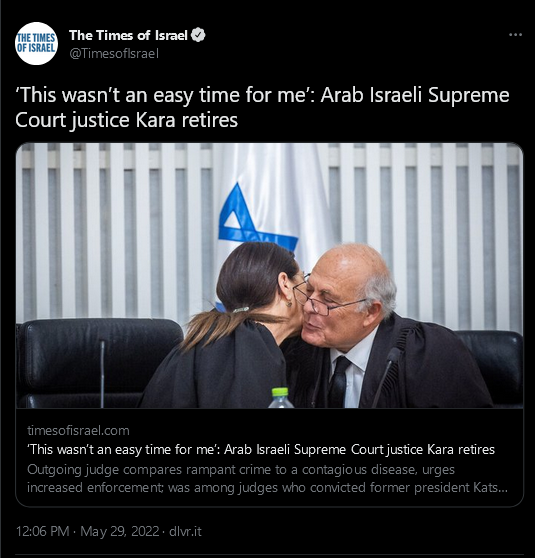Image resolution: width=535 pixels, height=558 pixels.
Task: Click the water bottle in the photo
Action: tap(280, 398)
